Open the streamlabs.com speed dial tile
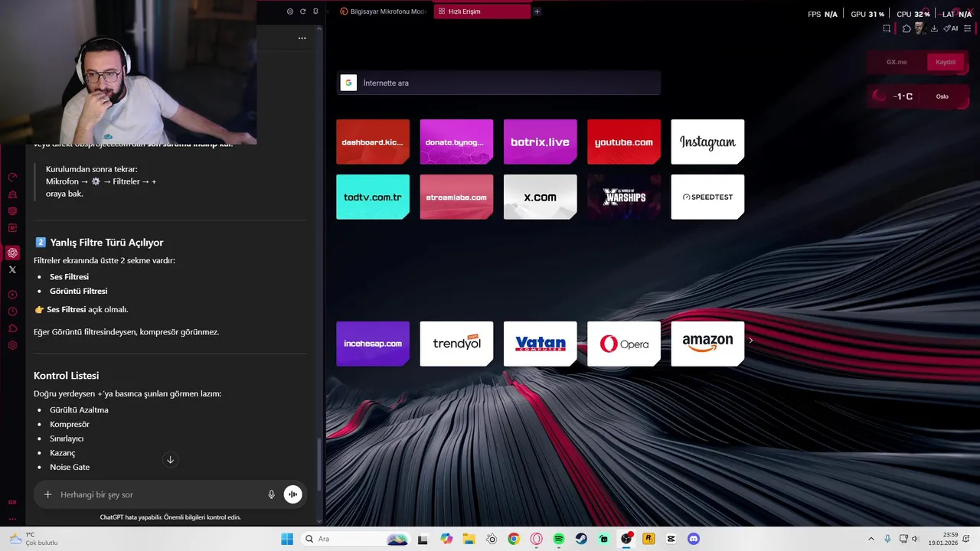Image resolution: width=980 pixels, height=551 pixels. click(x=456, y=197)
